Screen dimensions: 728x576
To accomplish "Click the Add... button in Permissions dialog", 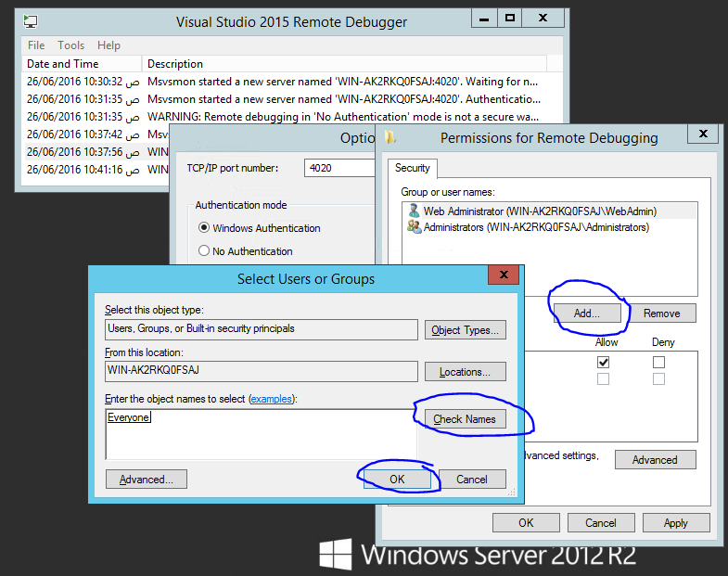I will 587,314.
